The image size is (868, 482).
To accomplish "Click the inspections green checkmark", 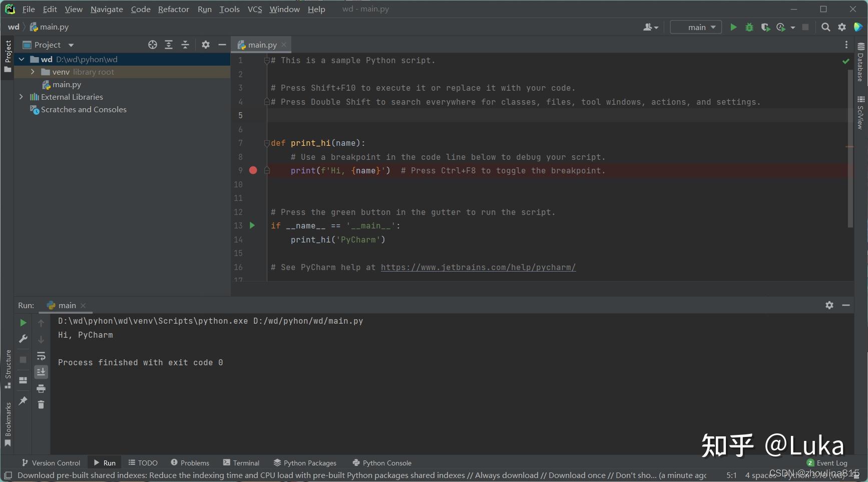I will coord(846,61).
